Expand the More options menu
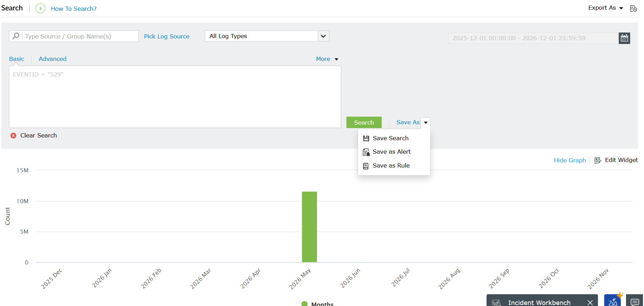The image size is (644, 306). pyautogui.click(x=327, y=59)
